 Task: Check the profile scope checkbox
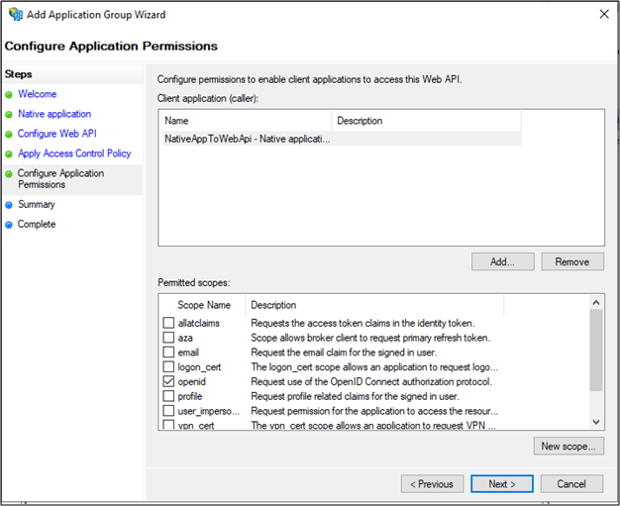pyautogui.click(x=168, y=397)
